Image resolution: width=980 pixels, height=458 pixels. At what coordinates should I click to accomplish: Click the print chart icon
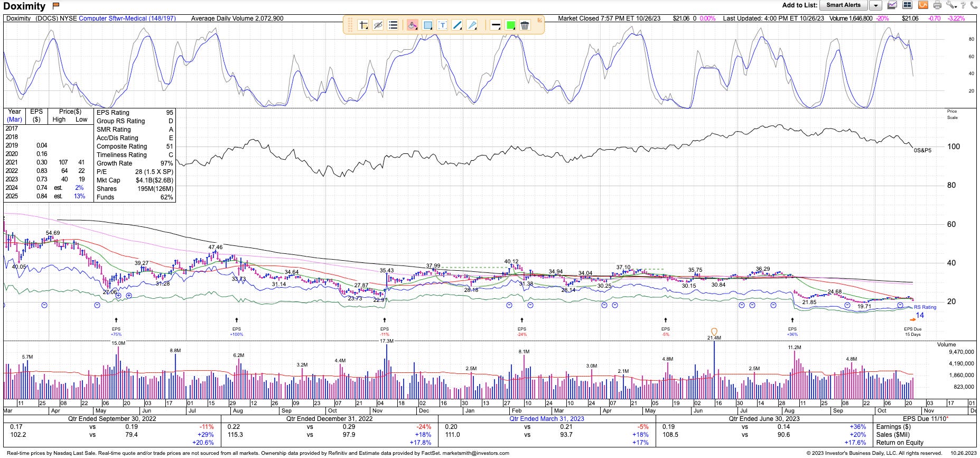937,5
